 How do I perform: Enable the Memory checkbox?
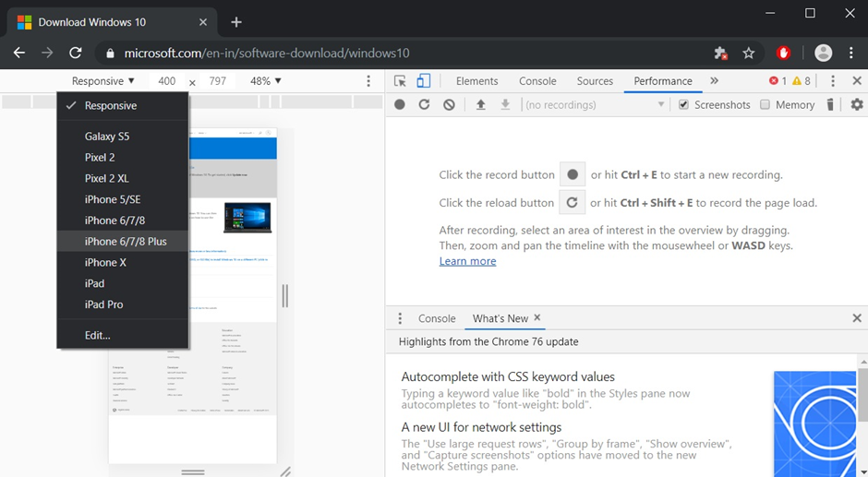[765, 105]
